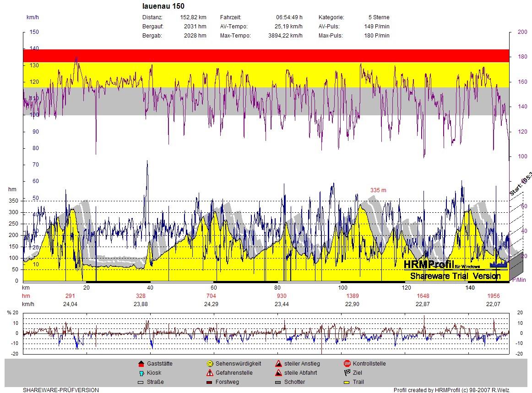Image resolution: width=532 pixels, height=393 pixels.
Task: Click the Kontrollstelle stop sign icon
Action: click(347, 364)
